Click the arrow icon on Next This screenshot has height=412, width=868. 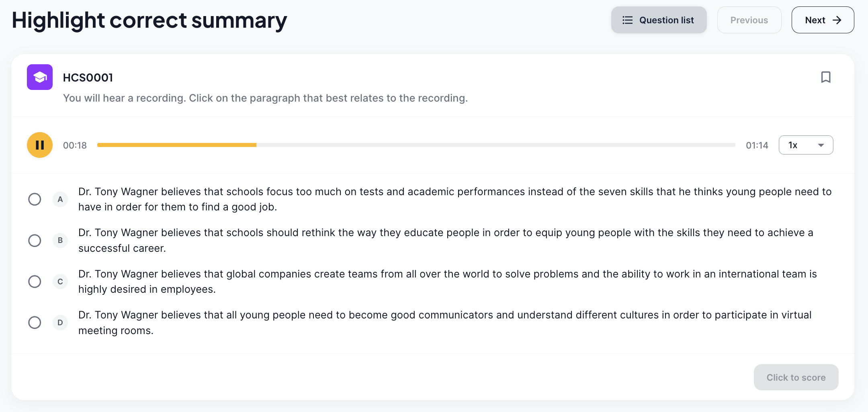pyautogui.click(x=837, y=20)
